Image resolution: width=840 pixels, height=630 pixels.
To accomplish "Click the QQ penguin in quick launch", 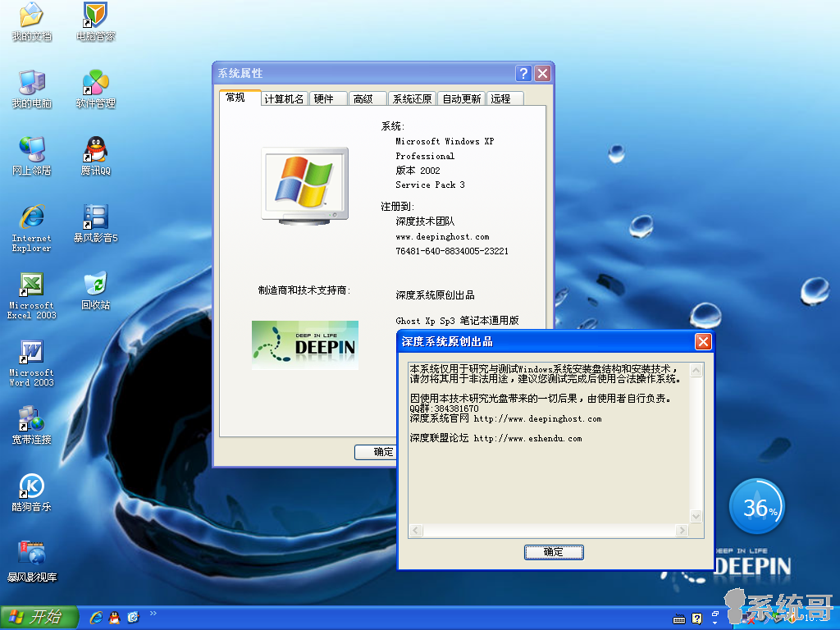I will click(115, 618).
